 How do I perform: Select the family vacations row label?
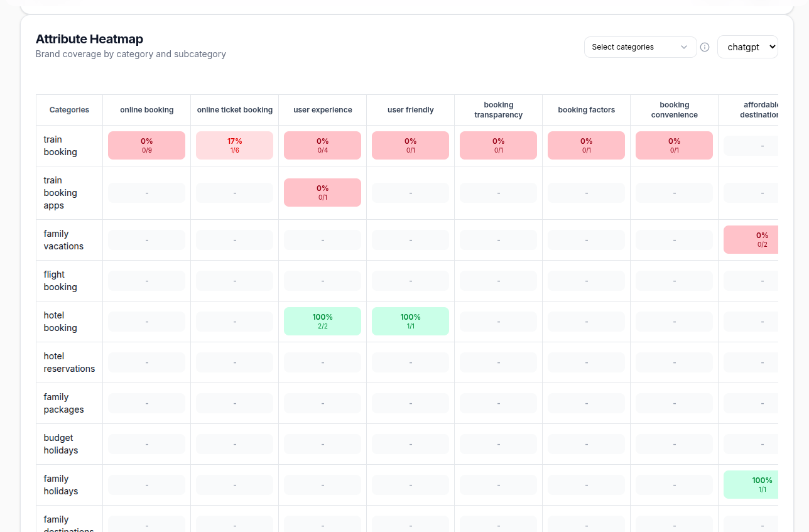(x=63, y=240)
